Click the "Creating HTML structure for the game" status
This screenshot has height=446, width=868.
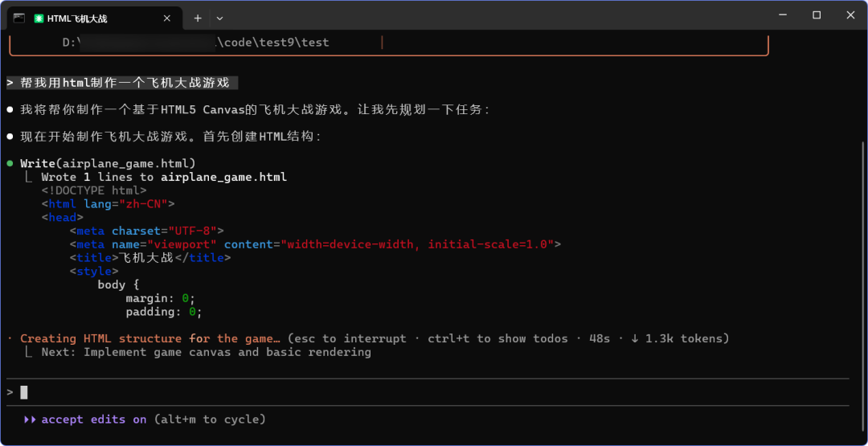click(150, 338)
